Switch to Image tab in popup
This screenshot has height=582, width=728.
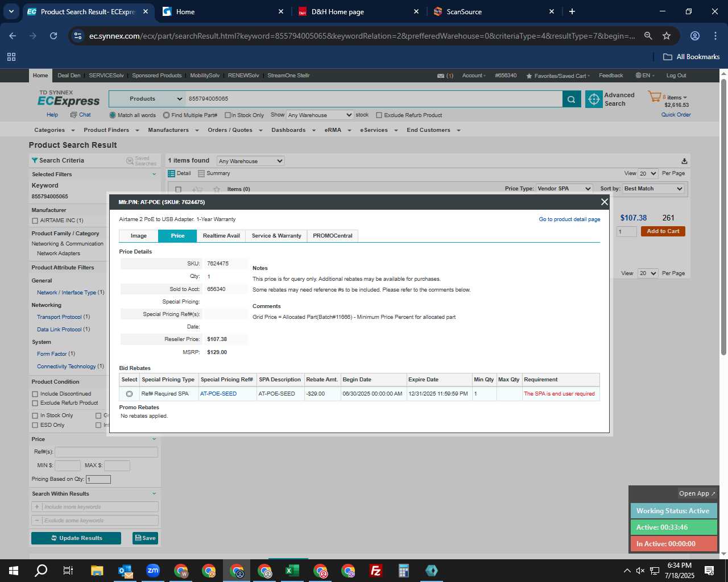tap(138, 236)
